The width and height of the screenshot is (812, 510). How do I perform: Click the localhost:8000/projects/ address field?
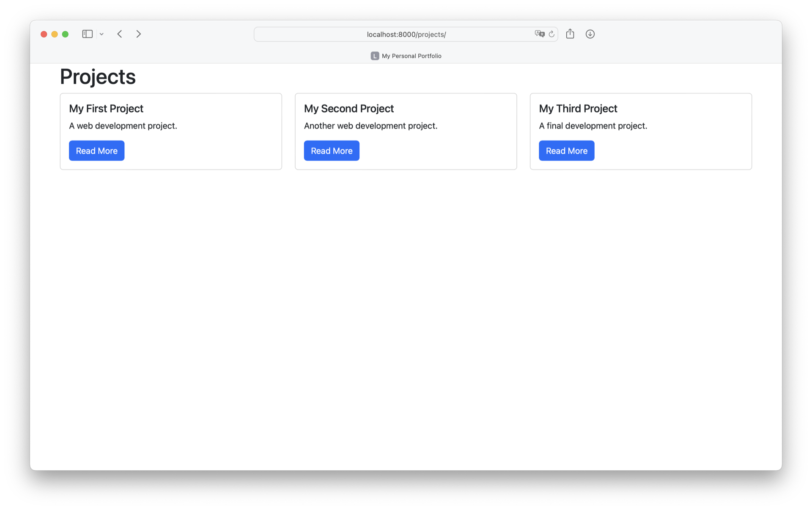click(x=406, y=34)
